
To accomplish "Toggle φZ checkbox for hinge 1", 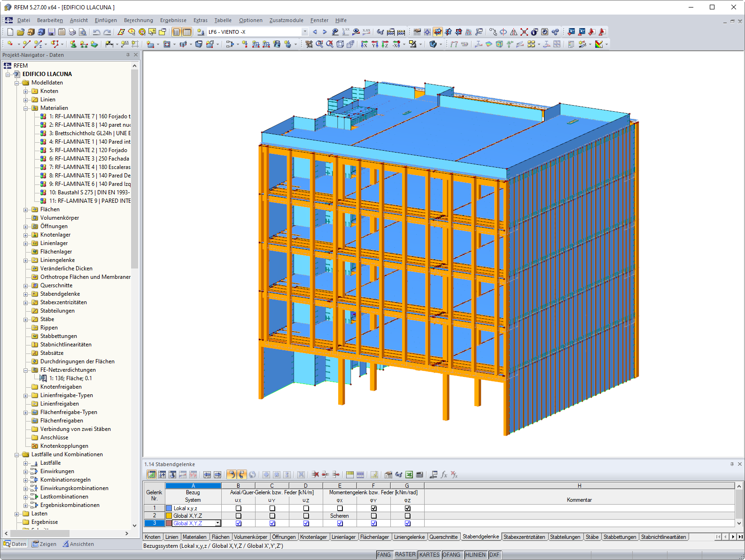I will pyautogui.click(x=407, y=508).
